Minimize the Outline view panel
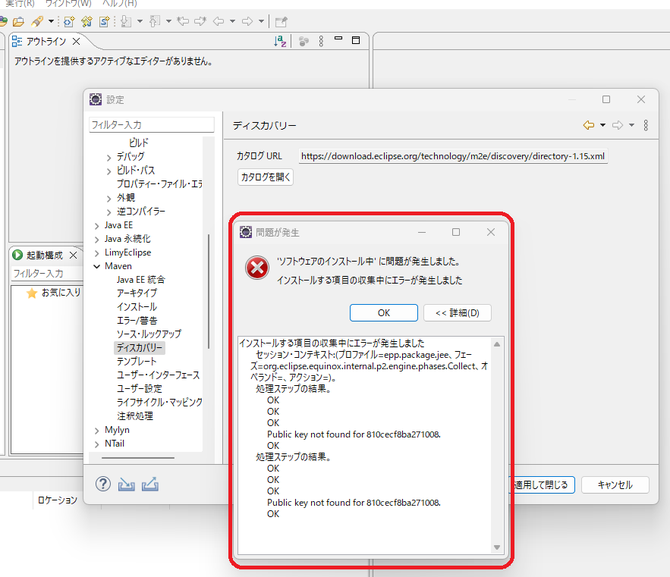The height and width of the screenshot is (577, 670). tap(338, 39)
